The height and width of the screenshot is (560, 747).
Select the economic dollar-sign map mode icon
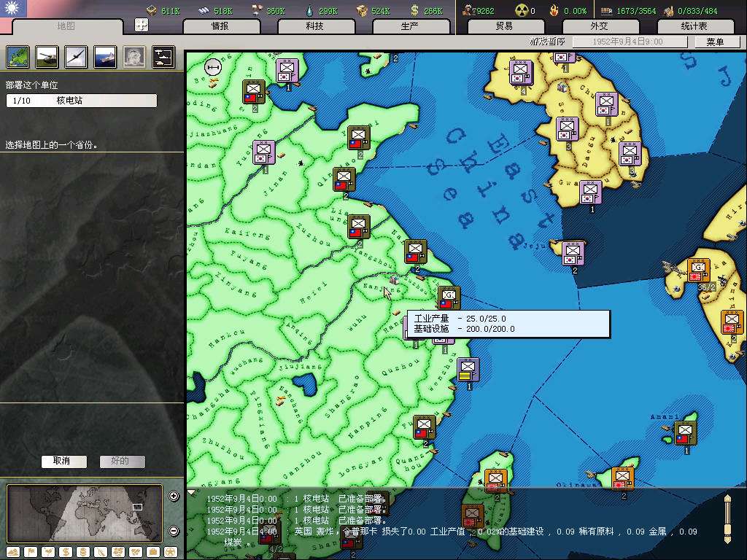[66, 552]
